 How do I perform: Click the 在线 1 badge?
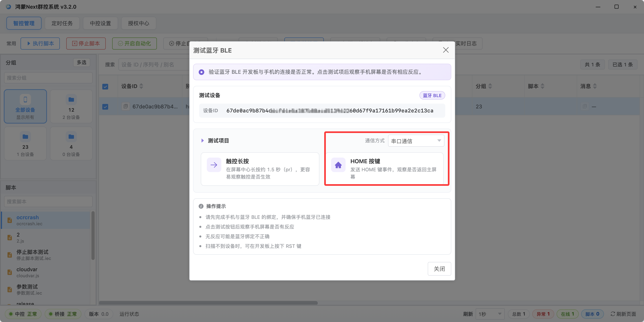pos(567,314)
